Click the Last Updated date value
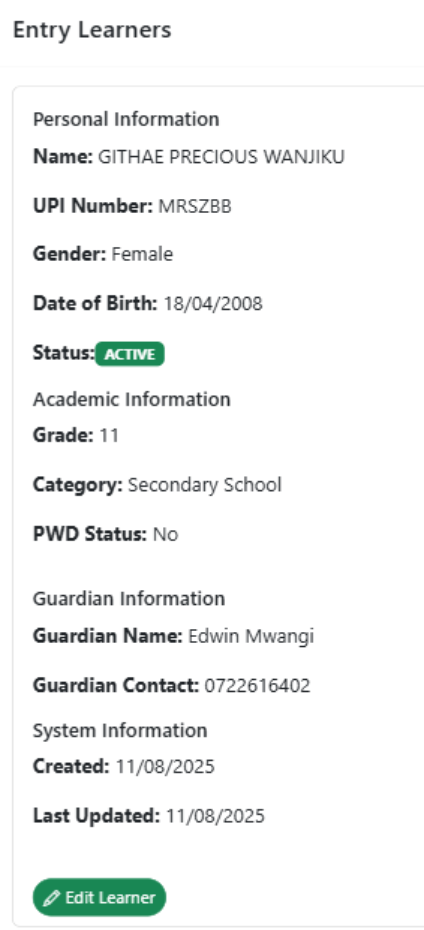424x930 pixels. coord(215,816)
